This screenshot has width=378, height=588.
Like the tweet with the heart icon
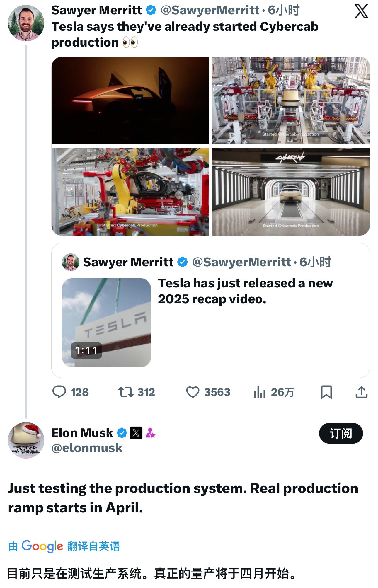pyautogui.click(x=193, y=392)
